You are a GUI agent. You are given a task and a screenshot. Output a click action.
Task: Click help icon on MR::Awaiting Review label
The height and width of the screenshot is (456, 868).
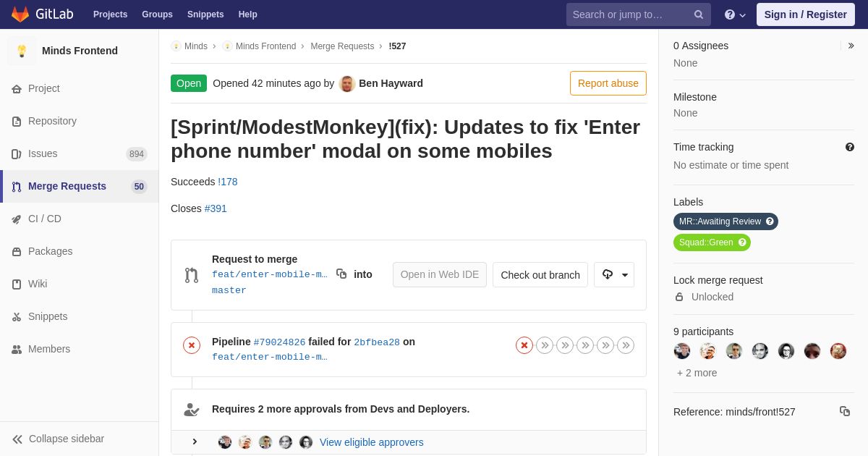coord(770,221)
